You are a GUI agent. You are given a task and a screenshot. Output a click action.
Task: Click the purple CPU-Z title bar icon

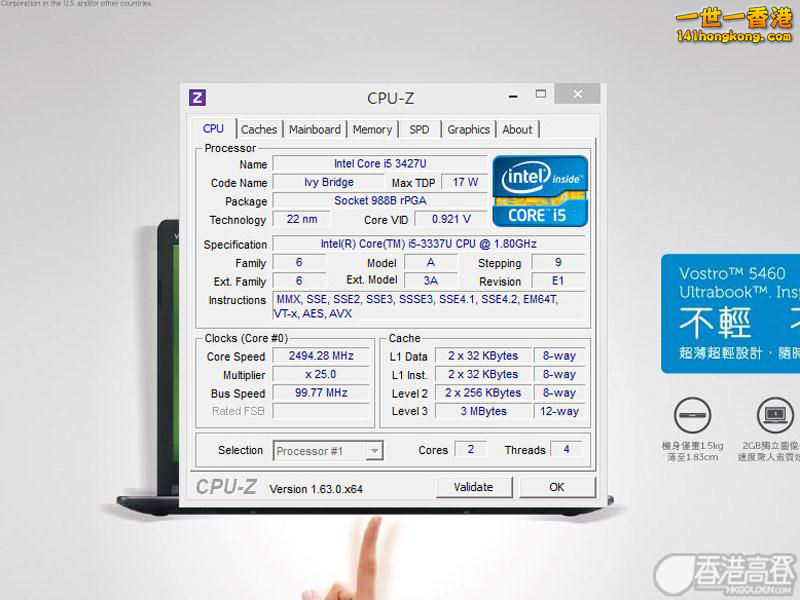pos(197,97)
